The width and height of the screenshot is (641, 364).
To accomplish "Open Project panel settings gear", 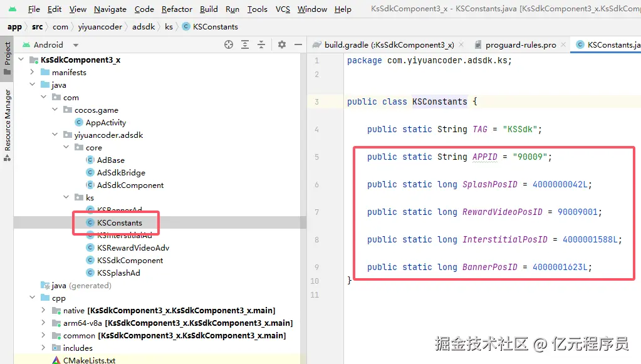I will click(282, 44).
